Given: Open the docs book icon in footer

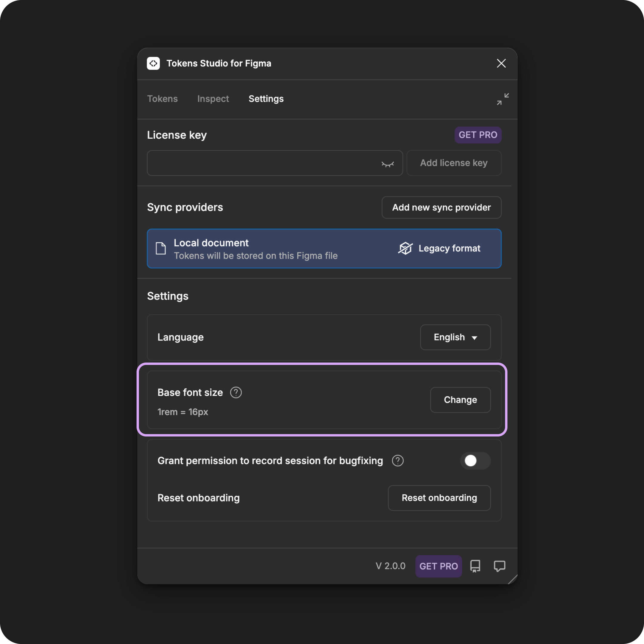Looking at the screenshot, I should [475, 566].
